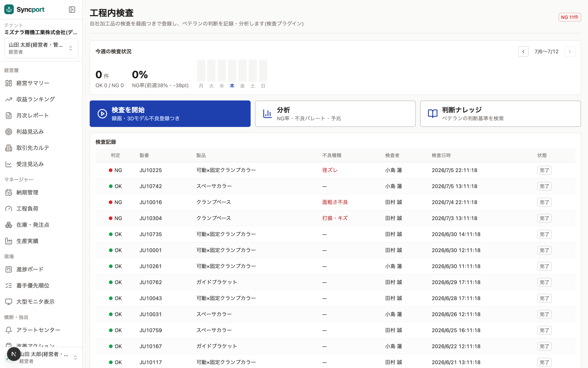The image size is (588, 368).
Task: Open 大型モニタ表示 monitor icon
Action: [9, 302]
